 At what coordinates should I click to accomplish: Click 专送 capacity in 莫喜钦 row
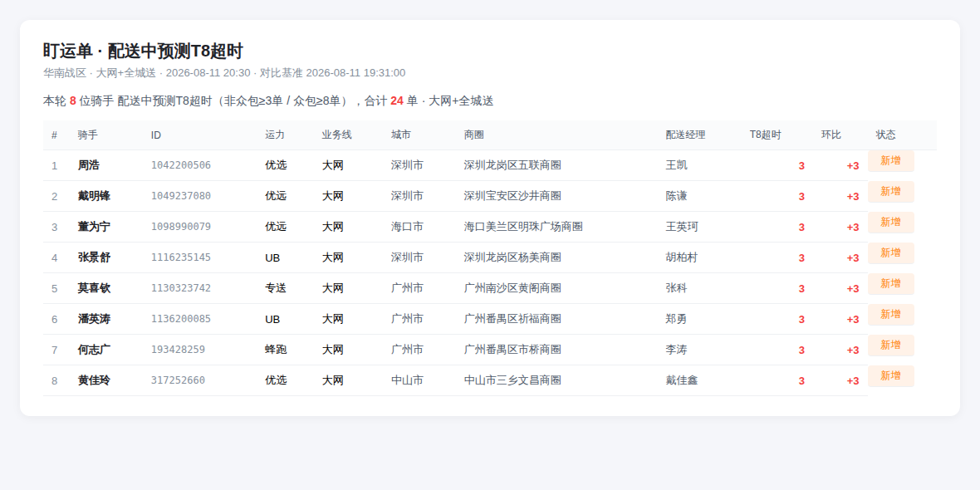point(276,288)
